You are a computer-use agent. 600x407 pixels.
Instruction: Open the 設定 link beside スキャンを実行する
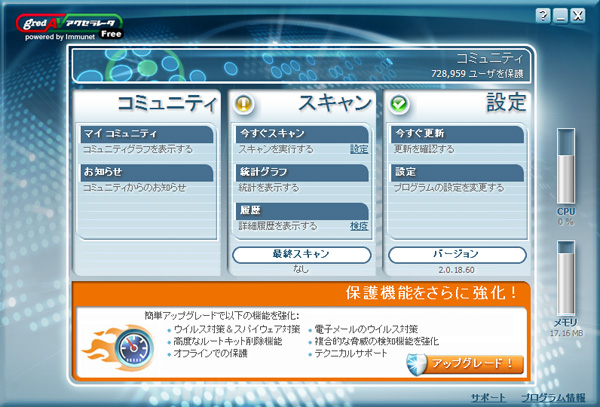click(359, 149)
